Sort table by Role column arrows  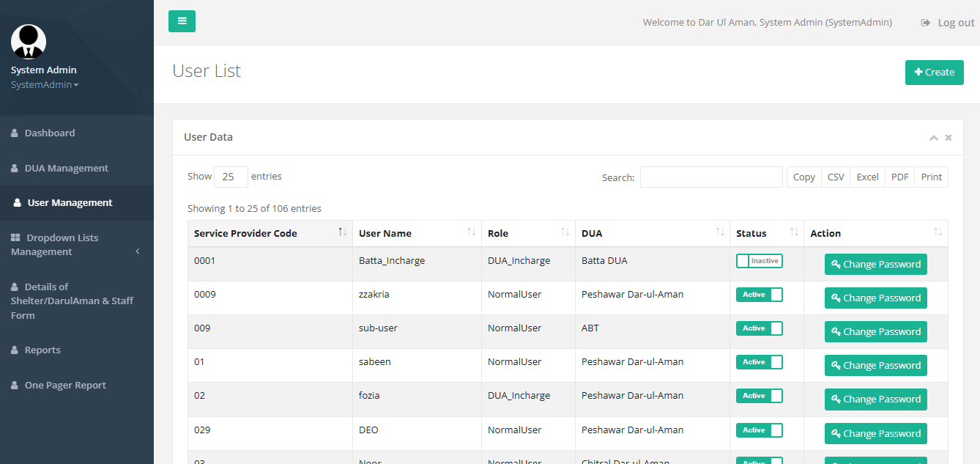(x=565, y=232)
